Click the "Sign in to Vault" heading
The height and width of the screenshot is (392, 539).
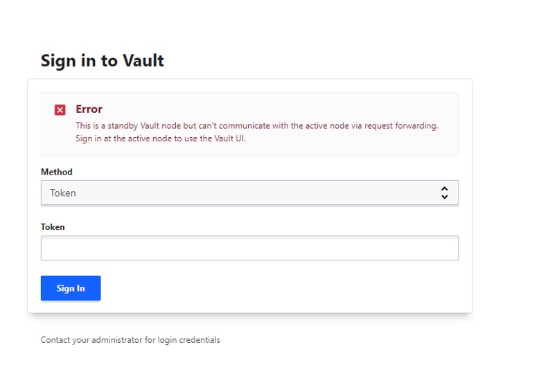click(103, 60)
